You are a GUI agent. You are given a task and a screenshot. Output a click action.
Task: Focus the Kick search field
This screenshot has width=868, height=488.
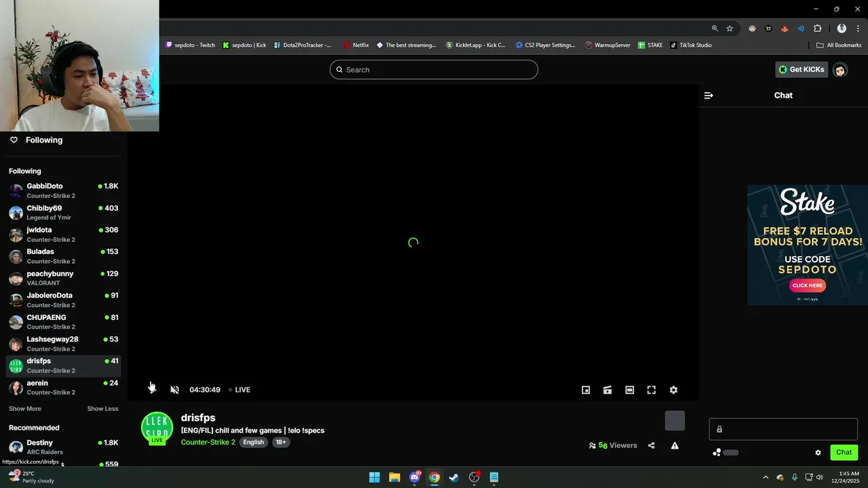pos(434,69)
